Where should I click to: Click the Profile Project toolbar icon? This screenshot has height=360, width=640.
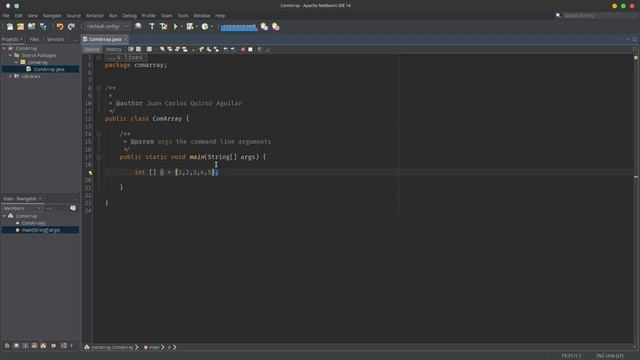coord(205,27)
